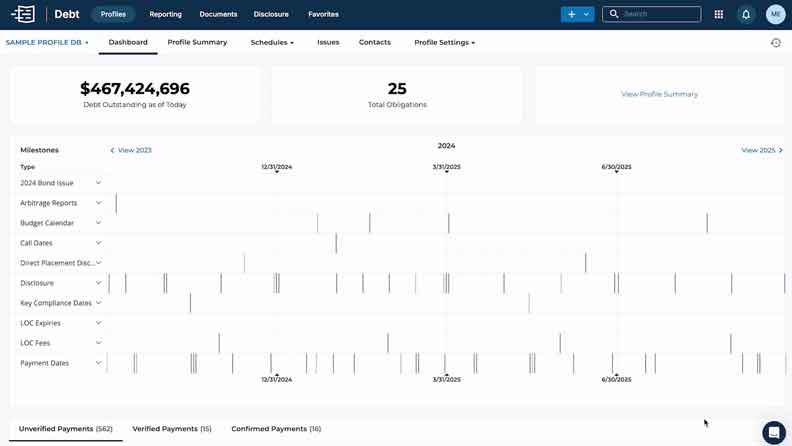Click the plus add new button
Viewport: 792px width, 446px height.
571,14
